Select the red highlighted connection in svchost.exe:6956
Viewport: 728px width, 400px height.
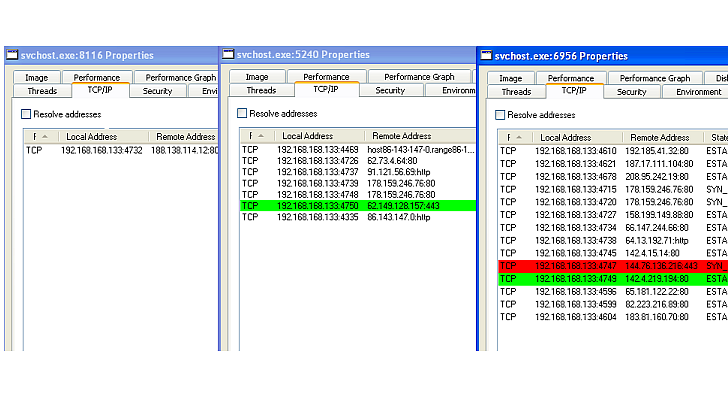point(612,267)
